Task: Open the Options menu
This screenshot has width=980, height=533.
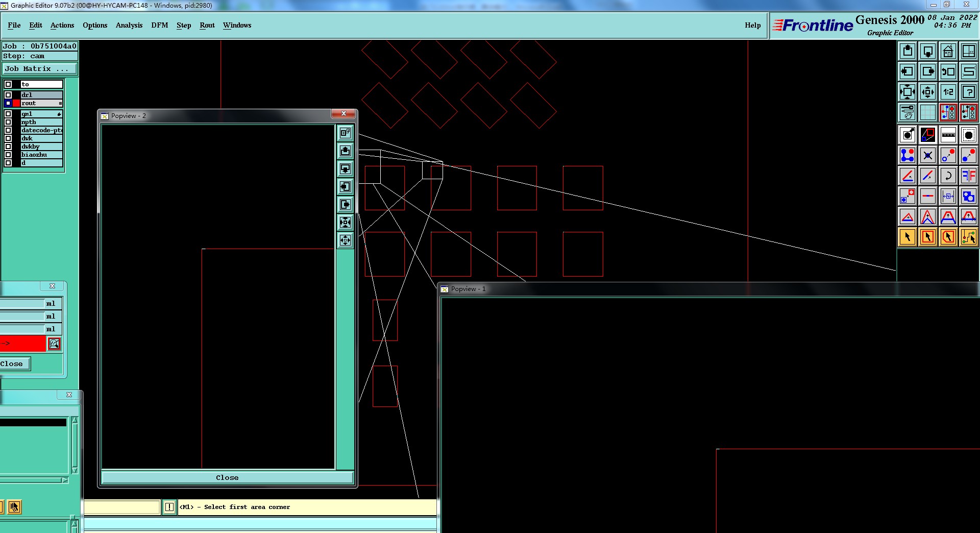Action: 95,25
